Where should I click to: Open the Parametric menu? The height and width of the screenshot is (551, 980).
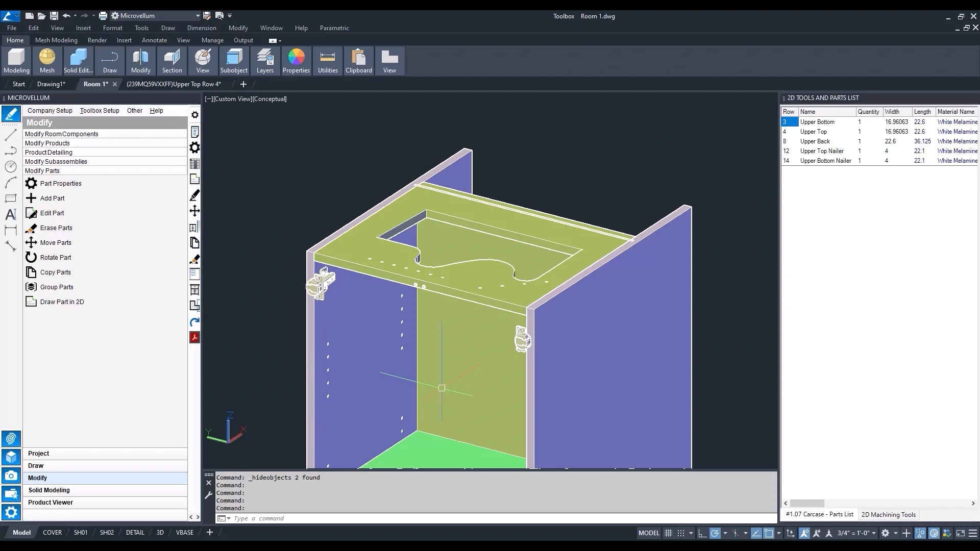[x=334, y=28]
